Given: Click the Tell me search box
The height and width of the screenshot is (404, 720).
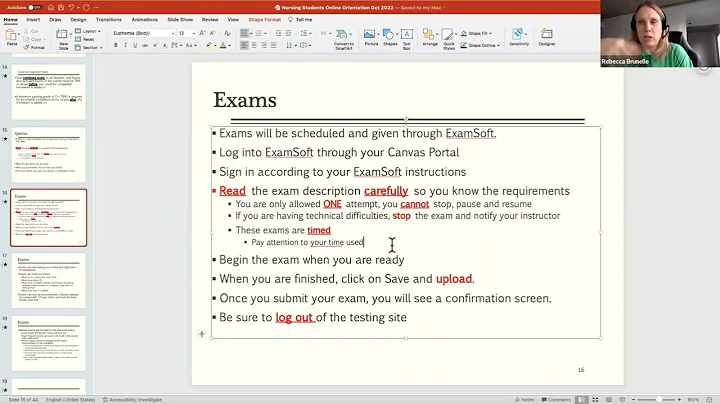Looking at the screenshot, I should click(301, 20).
